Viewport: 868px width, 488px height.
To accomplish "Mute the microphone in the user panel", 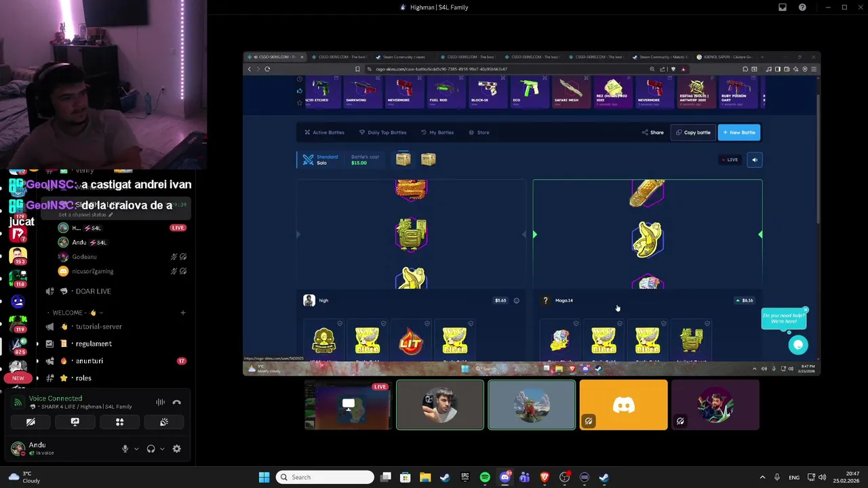I will (x=125, y=449).
